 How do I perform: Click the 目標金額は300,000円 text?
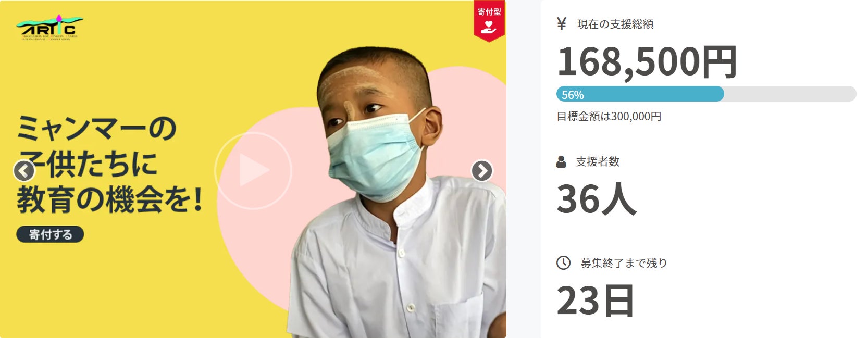click(x=609, y=117)
